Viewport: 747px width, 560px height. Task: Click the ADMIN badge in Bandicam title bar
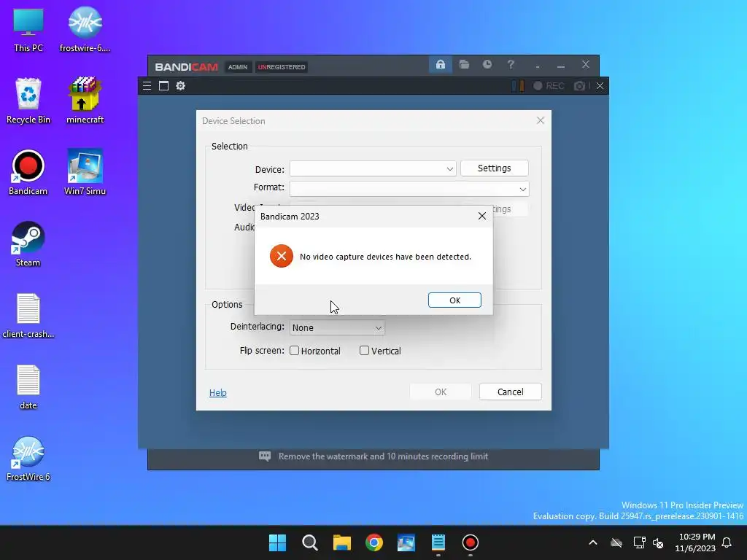[238, 67]
